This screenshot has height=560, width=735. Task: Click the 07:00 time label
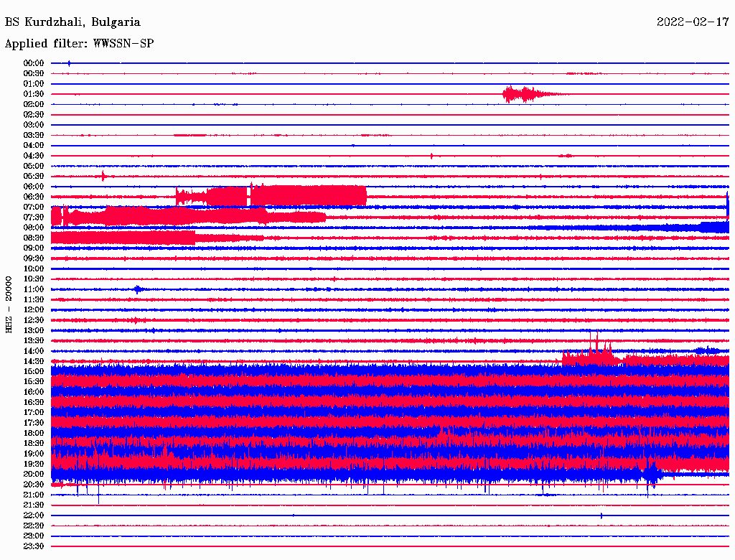tap(34, 207)
